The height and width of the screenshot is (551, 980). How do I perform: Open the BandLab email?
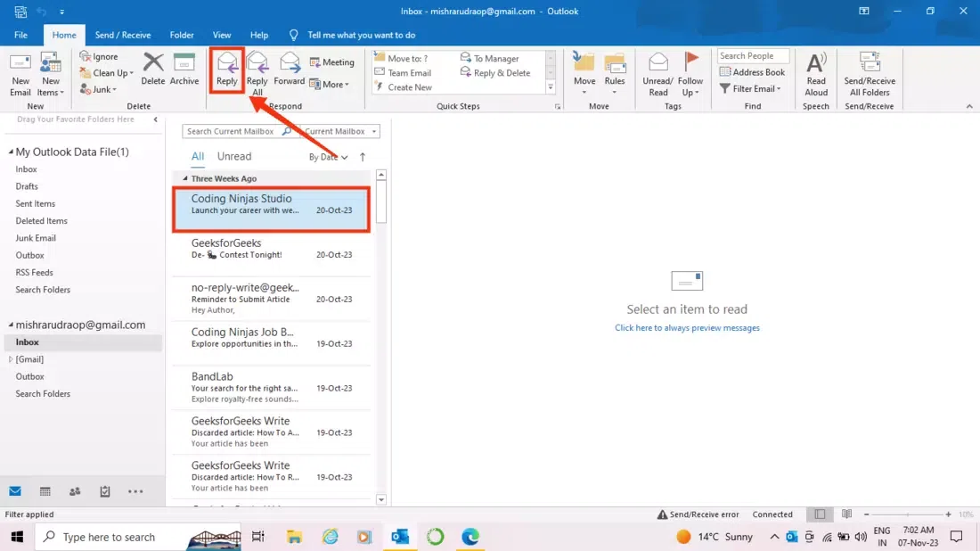(x=271, y=388)
